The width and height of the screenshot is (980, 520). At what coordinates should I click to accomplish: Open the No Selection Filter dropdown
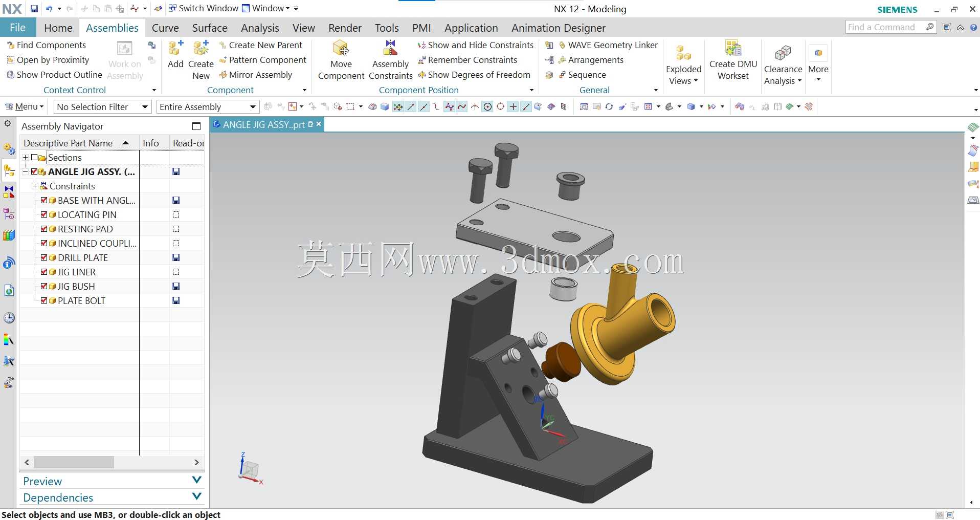point(102,106)
